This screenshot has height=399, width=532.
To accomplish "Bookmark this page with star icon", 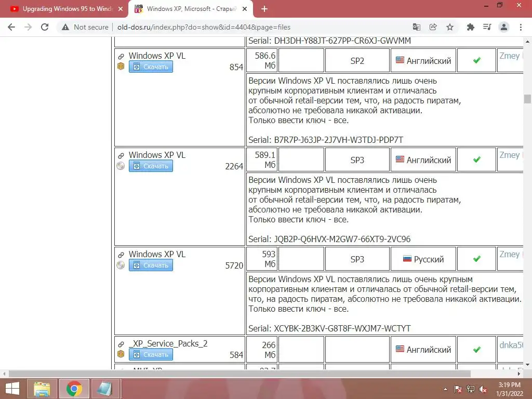I will point(450,27).
